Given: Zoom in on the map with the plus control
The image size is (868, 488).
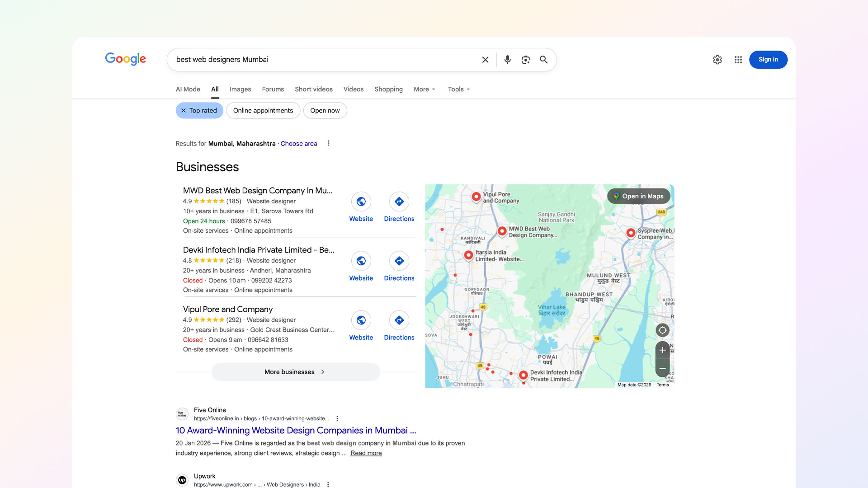Looking at the screenshot, I should (662, 350).
